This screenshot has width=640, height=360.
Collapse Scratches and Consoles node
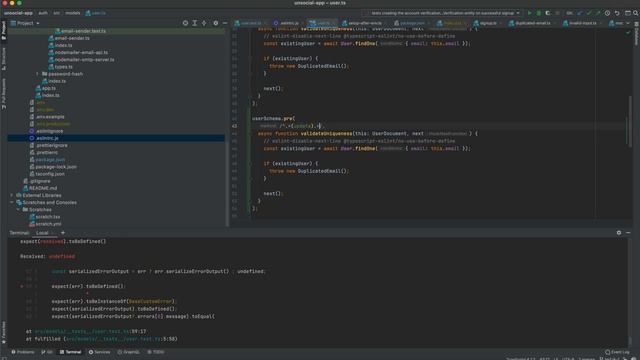tap(11, 202)
